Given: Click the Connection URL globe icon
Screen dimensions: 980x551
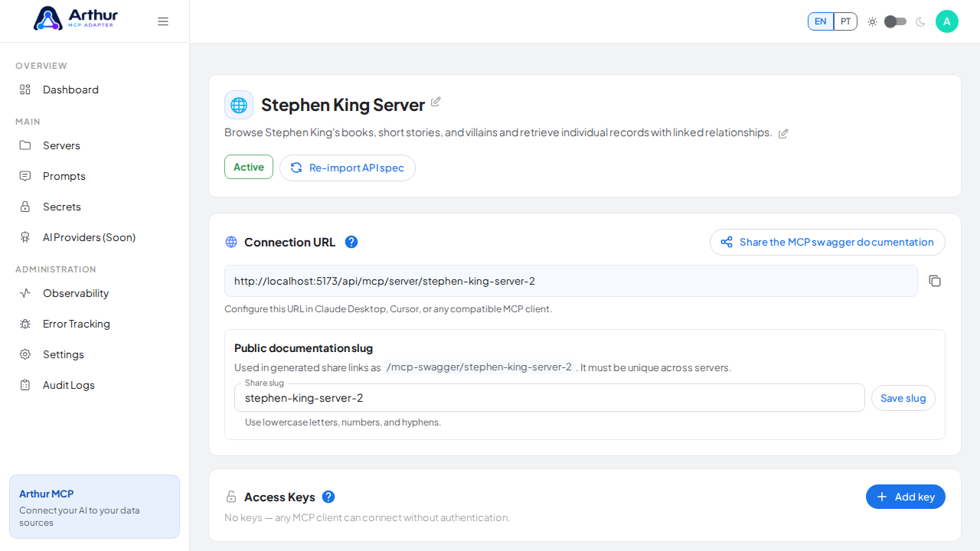Looking at the screenshot, I should tap(231, 242).
